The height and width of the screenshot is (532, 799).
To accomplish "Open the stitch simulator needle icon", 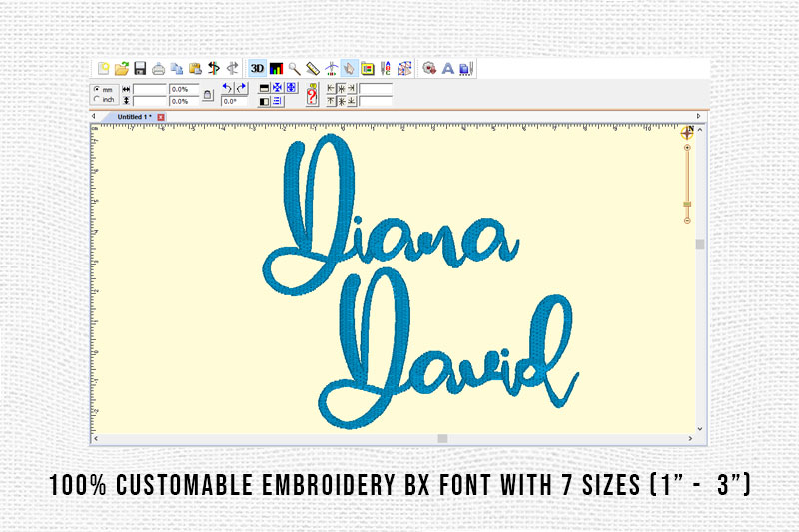I will coord(331,68).
